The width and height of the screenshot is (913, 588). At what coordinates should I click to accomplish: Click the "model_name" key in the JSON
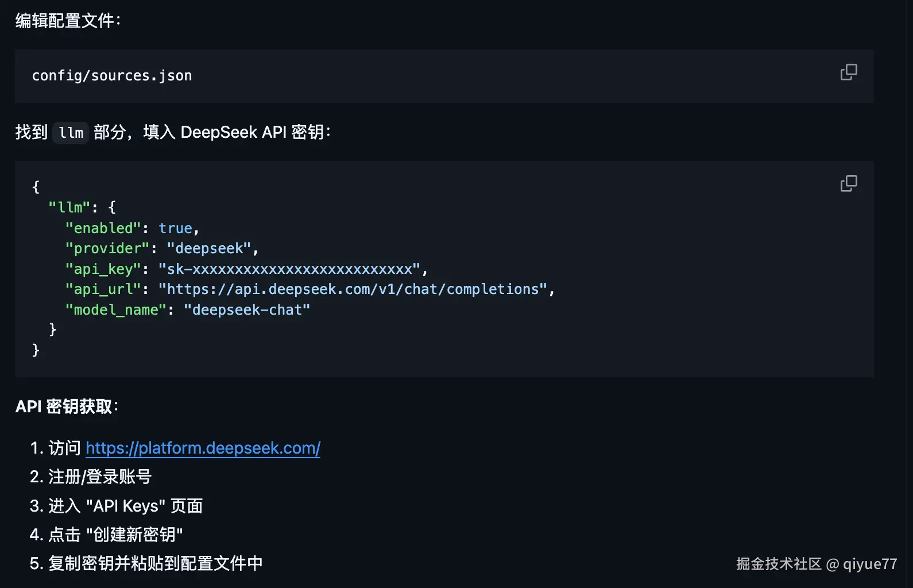tap(115, 310)
